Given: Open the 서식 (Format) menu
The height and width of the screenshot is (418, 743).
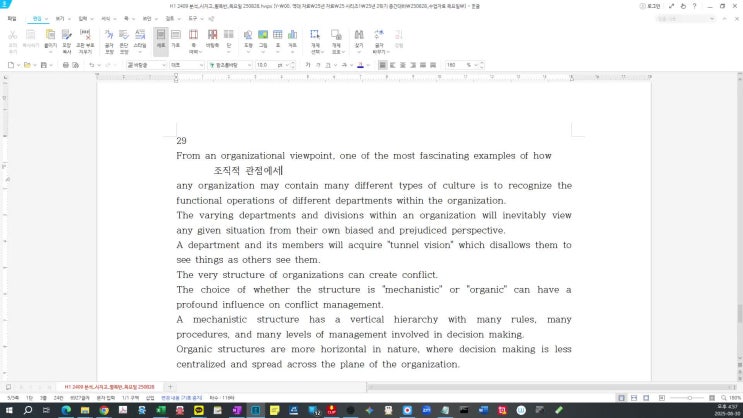Looking at the screenshot, I should [x=104, y=18].
